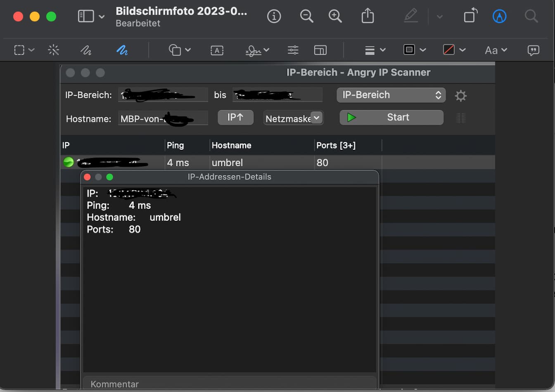Open the border color picker
Screen dimensions: 555x392
click(415, 50)
